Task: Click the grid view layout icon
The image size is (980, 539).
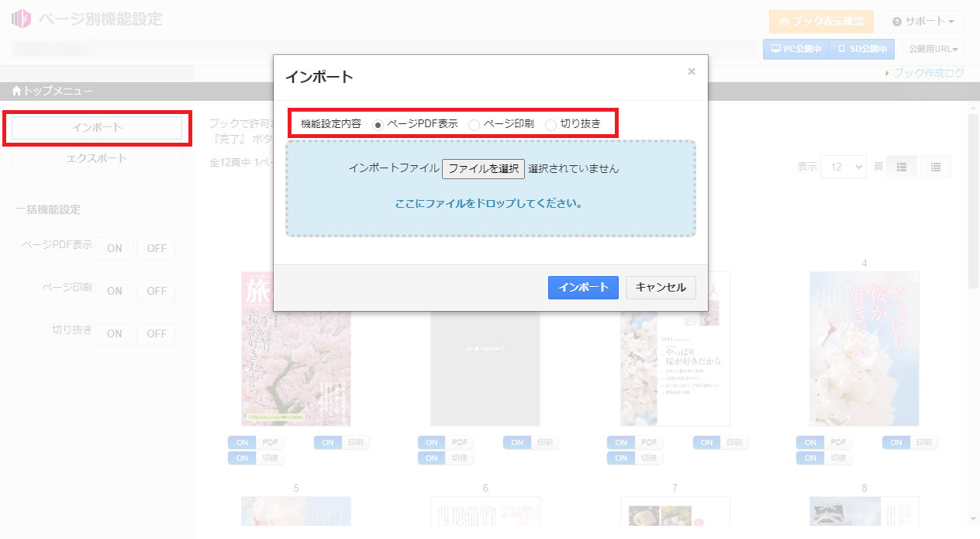Action: [x=901, y=166]
